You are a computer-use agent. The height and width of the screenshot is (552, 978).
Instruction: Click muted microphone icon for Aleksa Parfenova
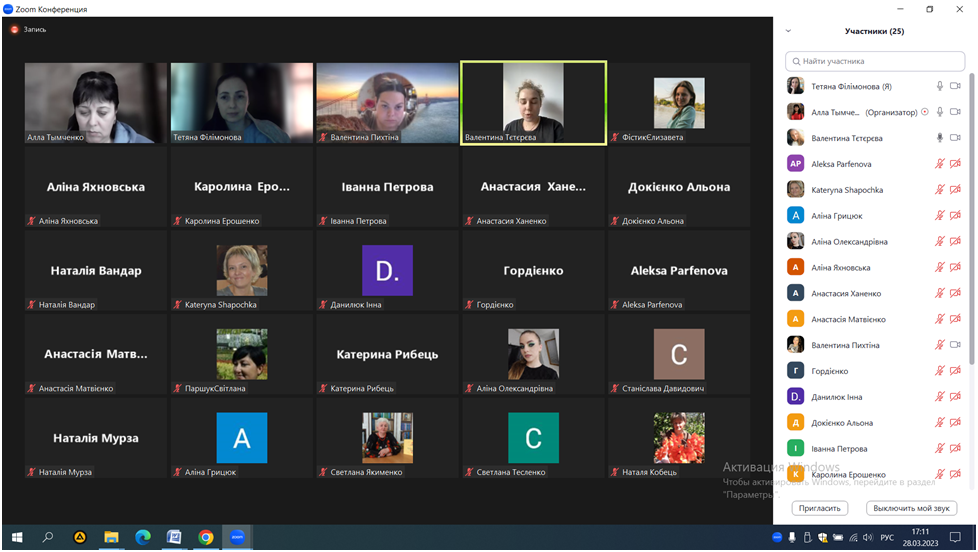(x=939, y=164)
